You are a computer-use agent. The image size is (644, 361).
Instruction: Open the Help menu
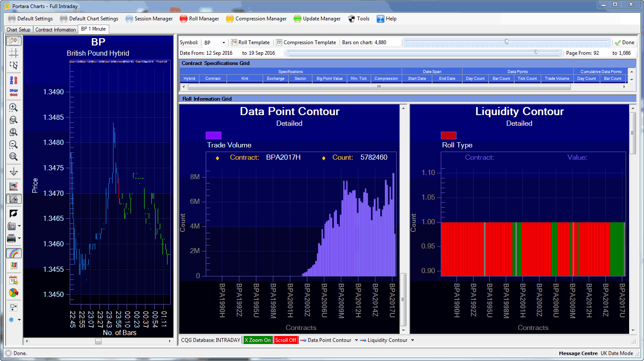pyautogui.click(x=386, y=19)
